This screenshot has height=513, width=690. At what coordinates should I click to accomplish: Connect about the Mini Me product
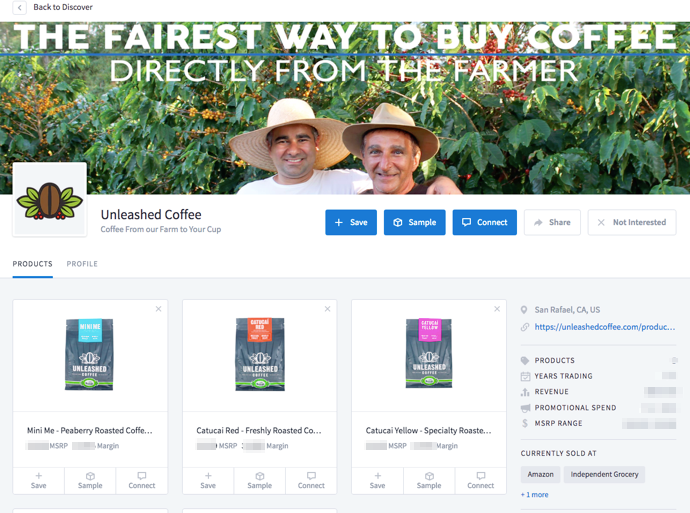[x=142, y=480]
